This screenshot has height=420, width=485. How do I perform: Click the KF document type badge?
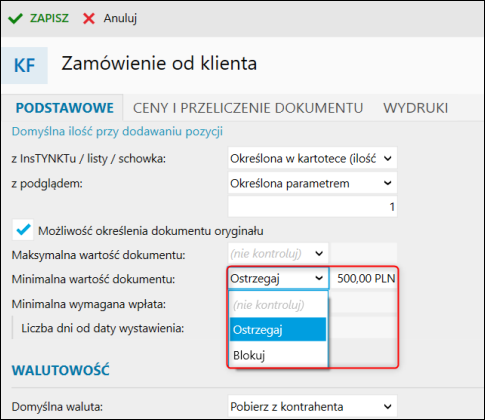pos(25,65)
